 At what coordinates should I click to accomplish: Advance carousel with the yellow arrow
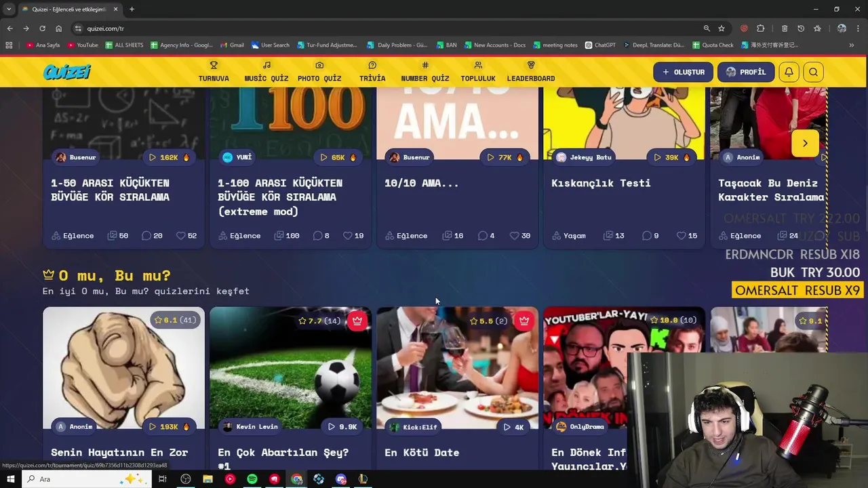[x=805, y=143]
